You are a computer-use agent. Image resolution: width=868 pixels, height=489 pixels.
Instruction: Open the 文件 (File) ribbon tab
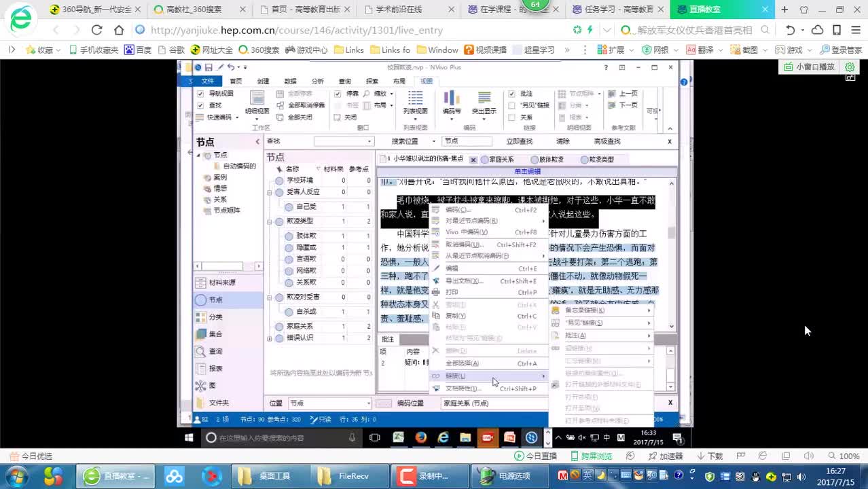tap(207, 81)
